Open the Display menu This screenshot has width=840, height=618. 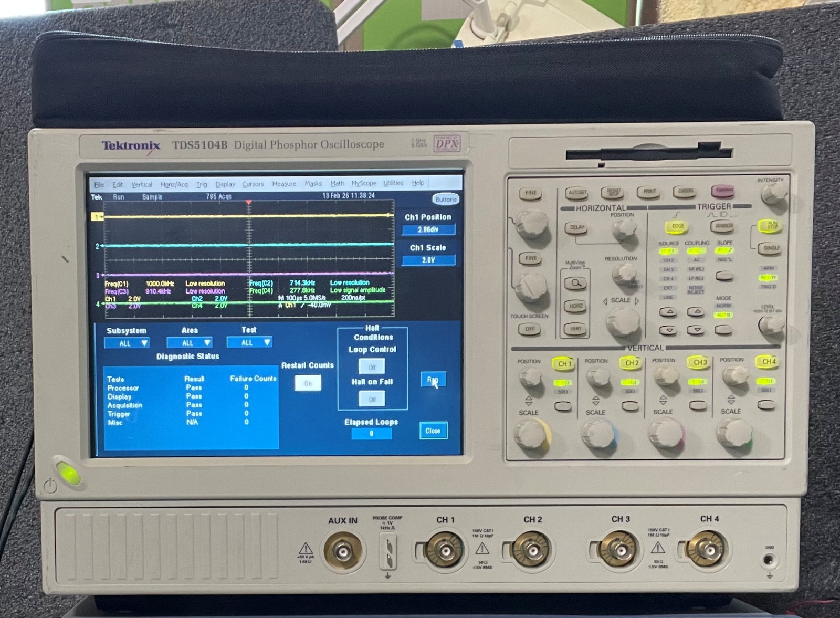coord(225,184)
